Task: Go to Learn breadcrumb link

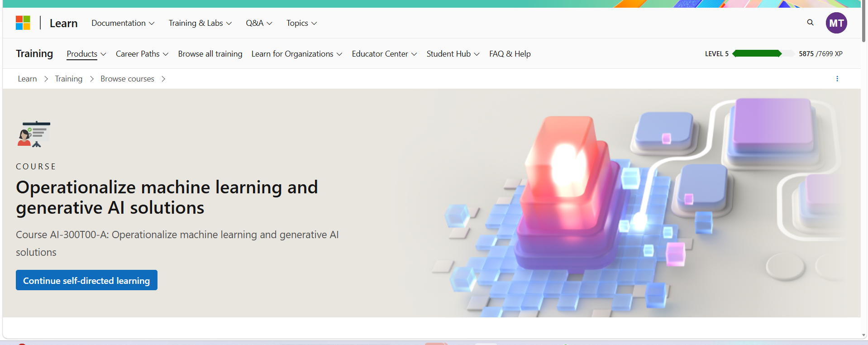Action: [27, 79]
